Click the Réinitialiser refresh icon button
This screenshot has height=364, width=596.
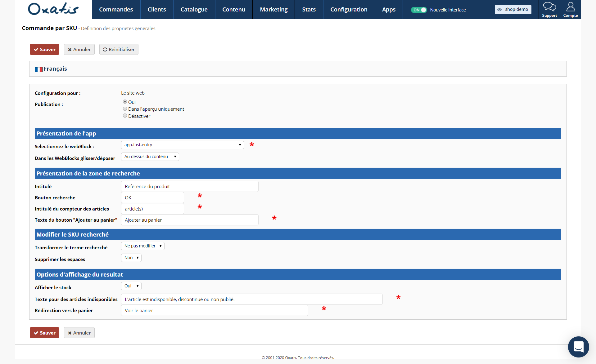pyautogui.click(x=119, y=49)
